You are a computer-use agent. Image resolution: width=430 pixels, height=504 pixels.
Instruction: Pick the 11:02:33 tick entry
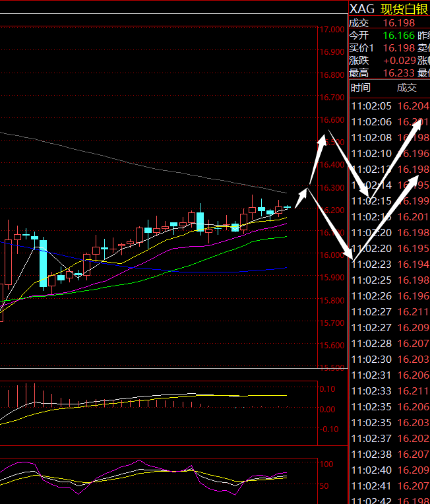pos(389,391)
